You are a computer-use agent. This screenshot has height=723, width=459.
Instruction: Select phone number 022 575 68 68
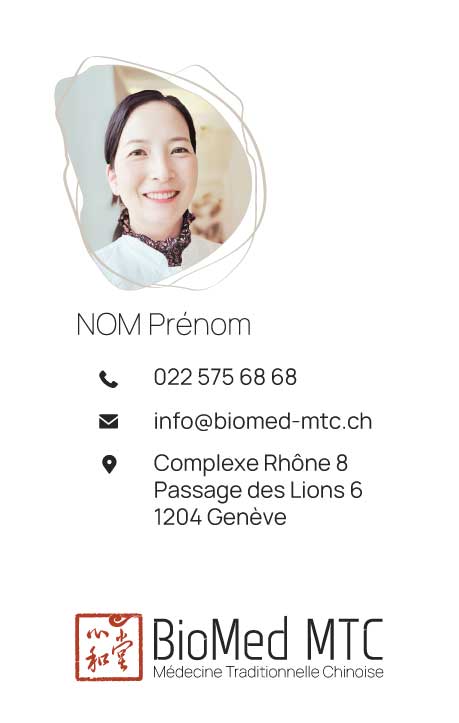point(225,377)
